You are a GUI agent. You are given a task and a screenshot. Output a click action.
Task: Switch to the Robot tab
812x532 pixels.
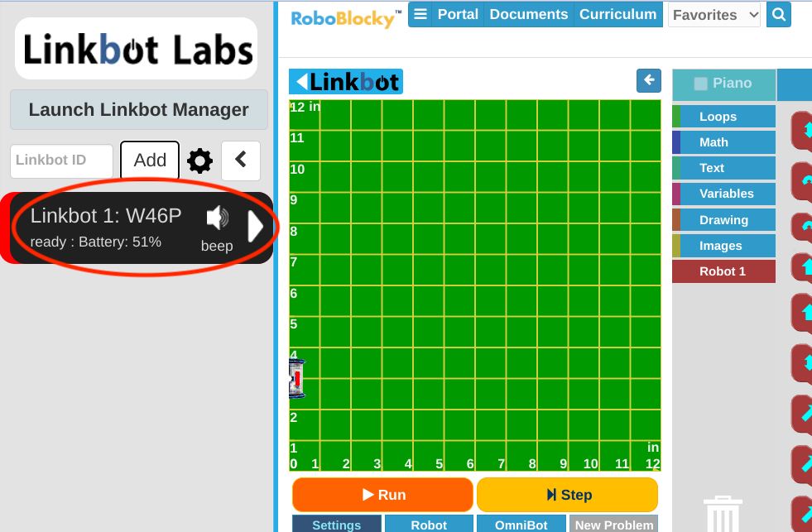[x=429, y=524]
